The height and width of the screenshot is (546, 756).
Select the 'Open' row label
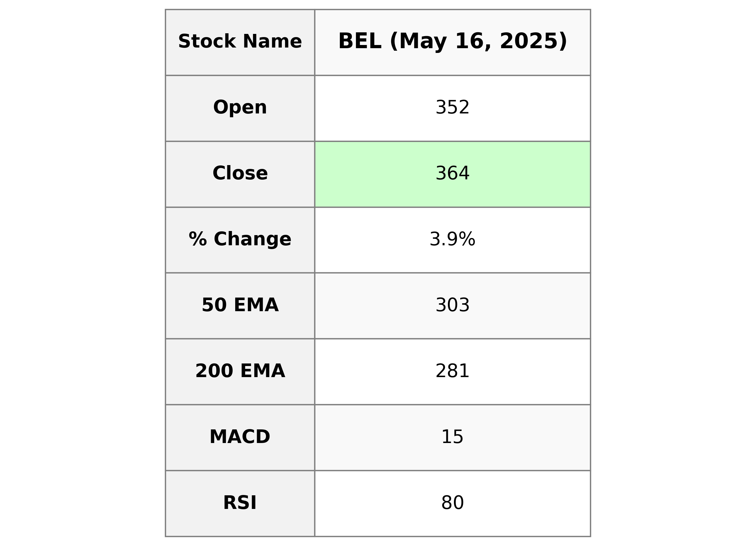pyautogui.click(x=240, y=108)
